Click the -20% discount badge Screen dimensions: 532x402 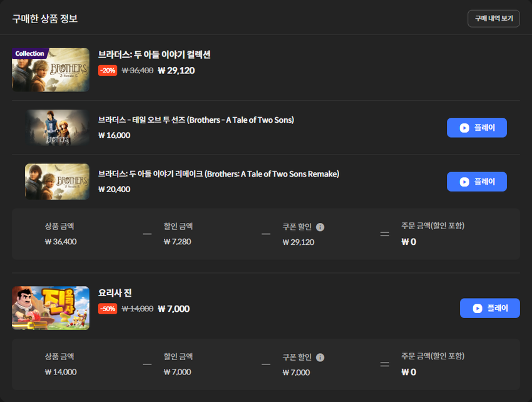tap(108, 70)
